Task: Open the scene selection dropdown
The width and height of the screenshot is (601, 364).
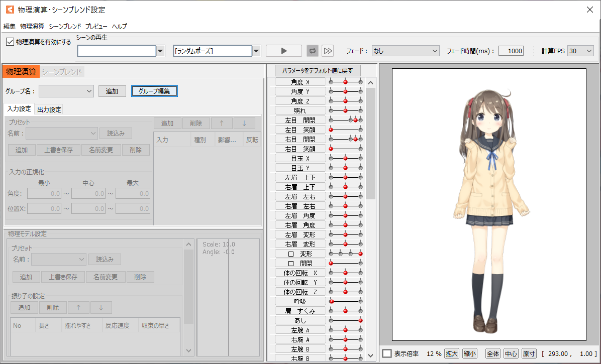Action: pos(160,51)
